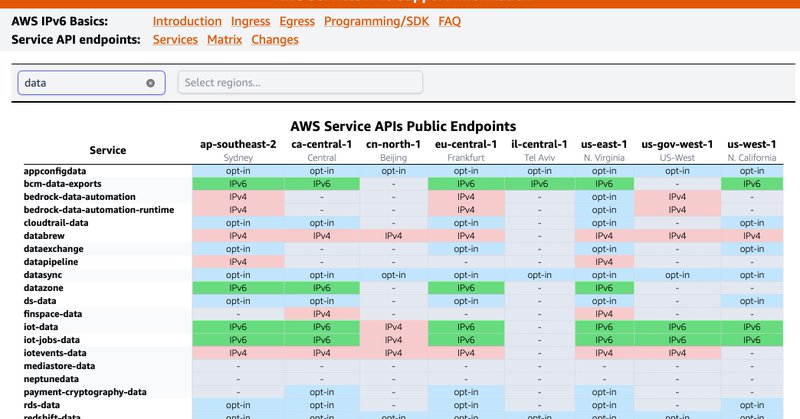
Task: Click the Service column header
Action: pyautogui.click(x=108, y=150)
